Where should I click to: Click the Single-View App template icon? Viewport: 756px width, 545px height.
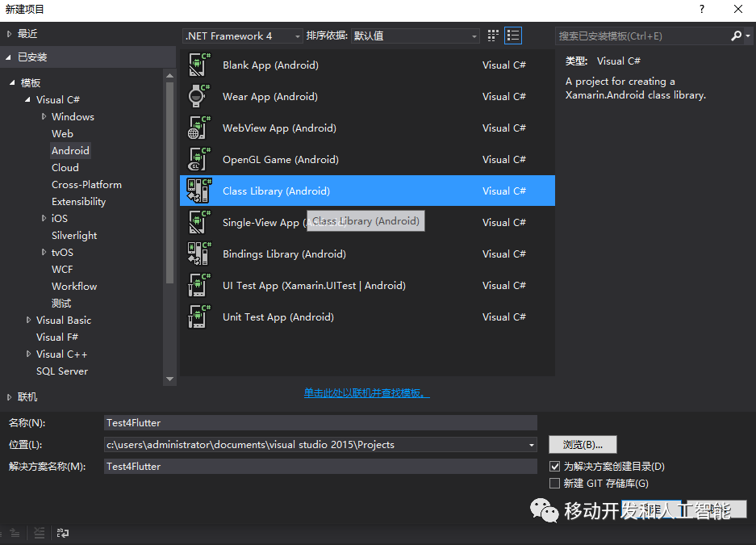pos(199,222)
